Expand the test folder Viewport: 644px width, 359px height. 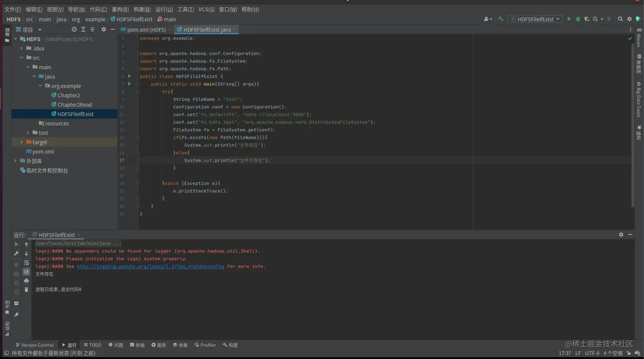[28, 133]
